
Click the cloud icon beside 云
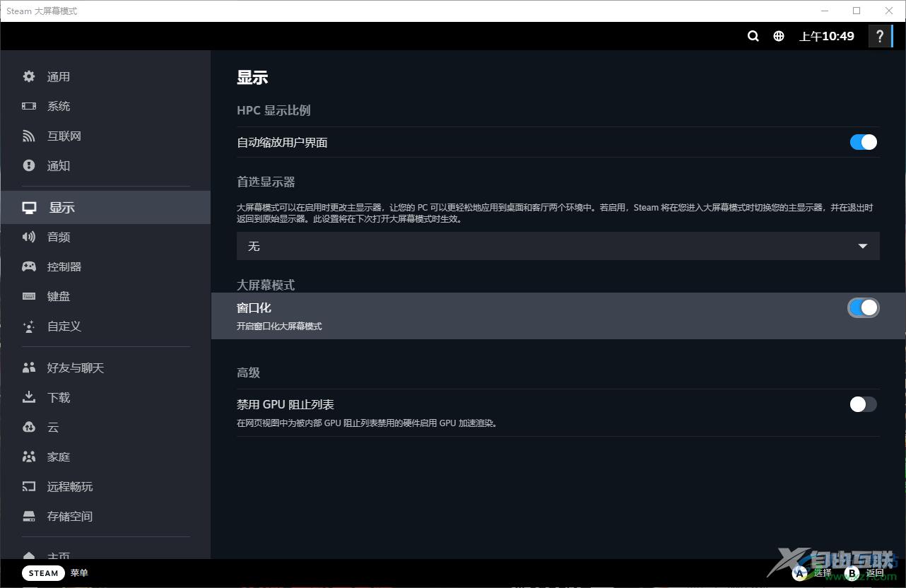(29, 427)
